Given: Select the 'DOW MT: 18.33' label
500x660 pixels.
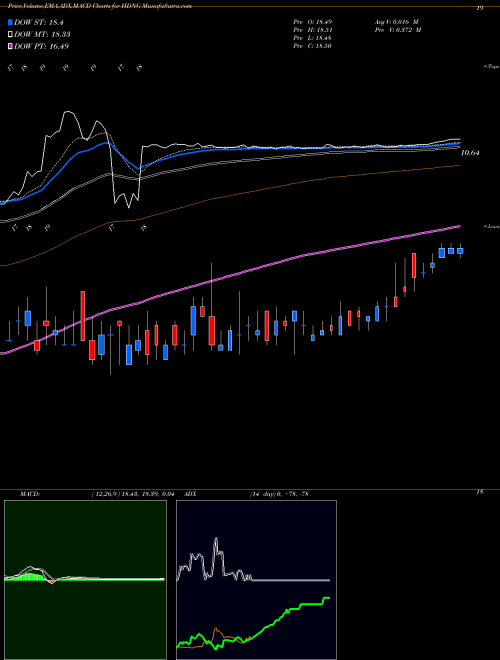Looking at the screenshot, I should [x=42, y=34].
